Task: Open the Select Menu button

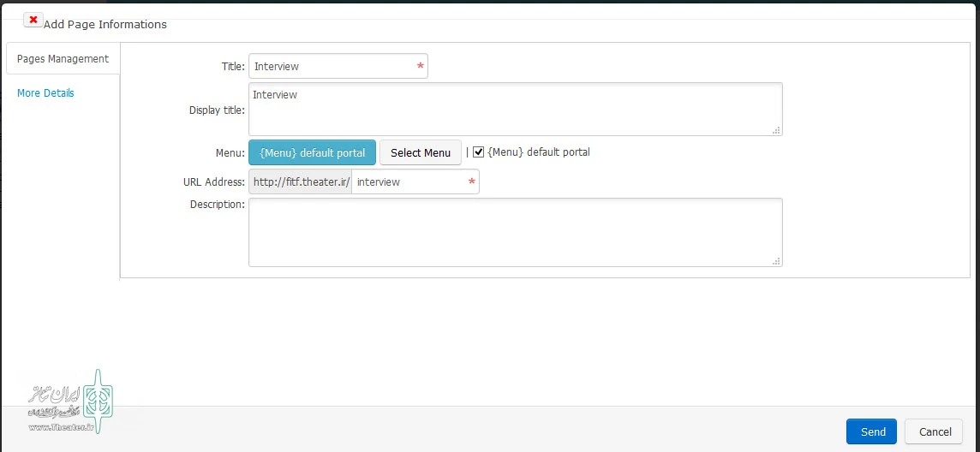Action: point(421,152)
